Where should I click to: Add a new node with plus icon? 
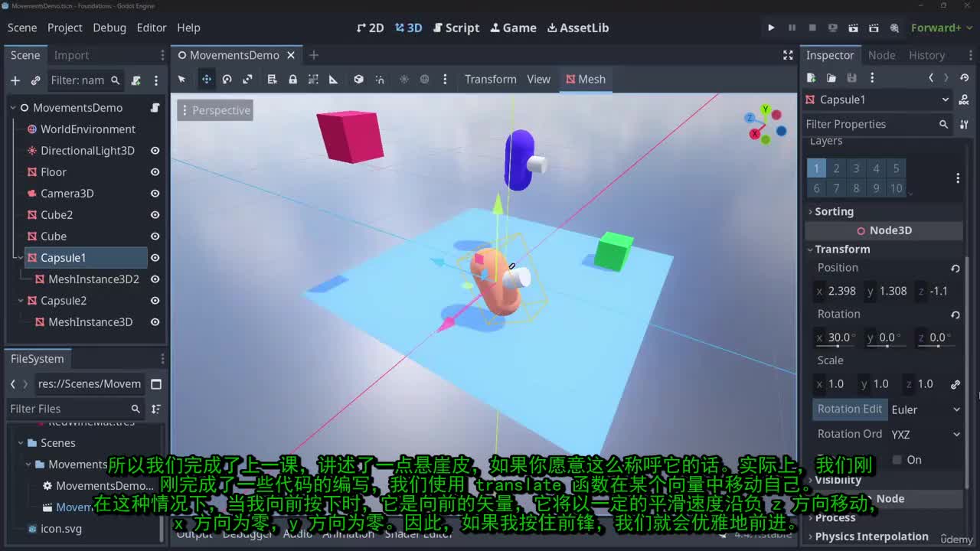[15, 80]
